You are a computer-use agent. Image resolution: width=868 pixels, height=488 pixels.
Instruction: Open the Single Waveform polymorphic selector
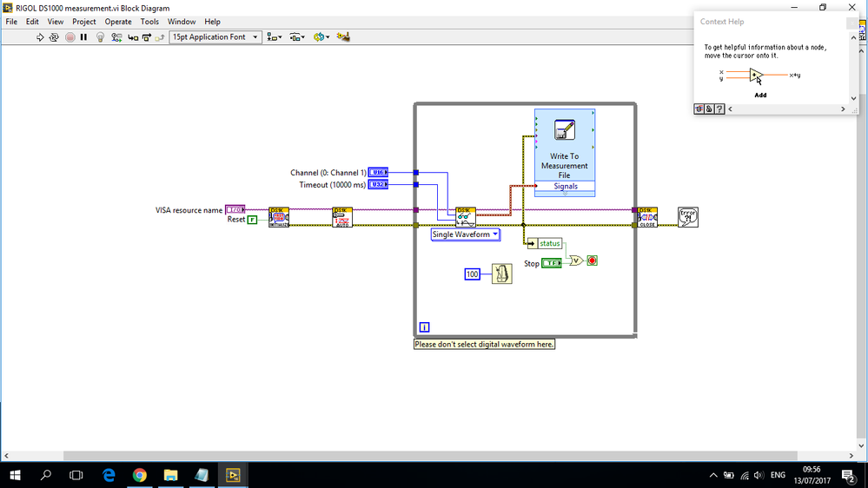coord(466,234)
